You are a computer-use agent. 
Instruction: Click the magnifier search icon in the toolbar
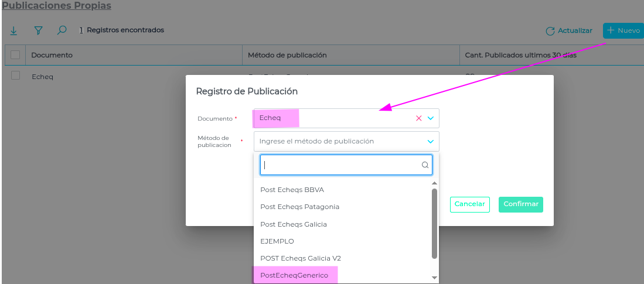[x=62, y=30]
